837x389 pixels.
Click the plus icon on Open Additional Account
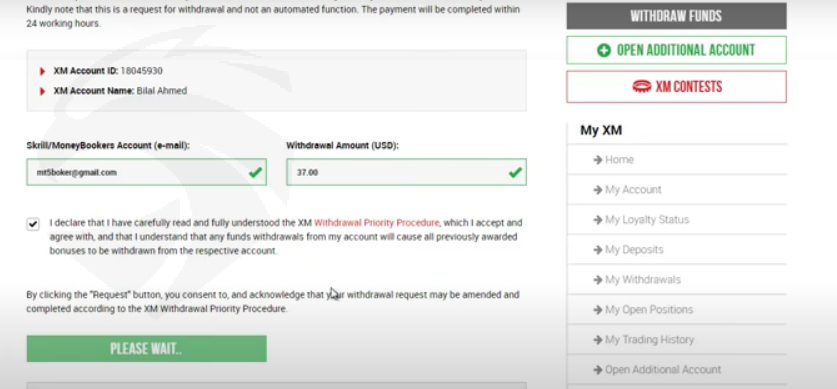(604, 51)
